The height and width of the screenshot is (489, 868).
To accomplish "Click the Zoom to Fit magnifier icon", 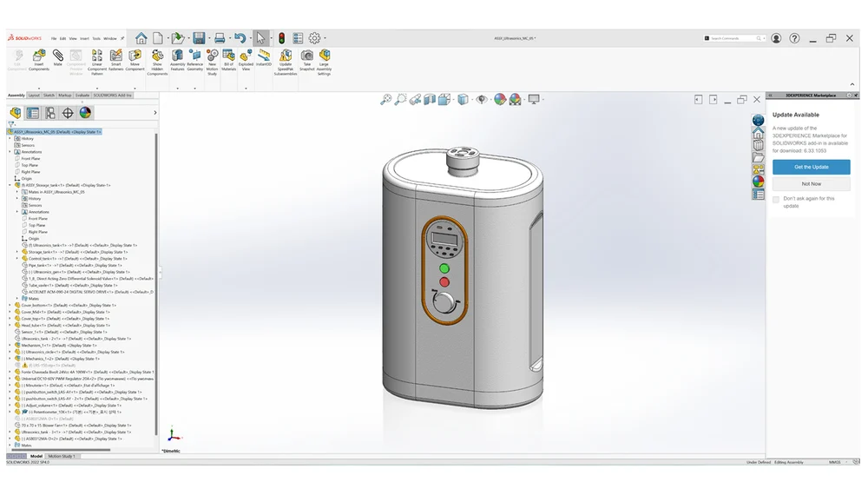I will pyautogui.click(x=386, y=100).
